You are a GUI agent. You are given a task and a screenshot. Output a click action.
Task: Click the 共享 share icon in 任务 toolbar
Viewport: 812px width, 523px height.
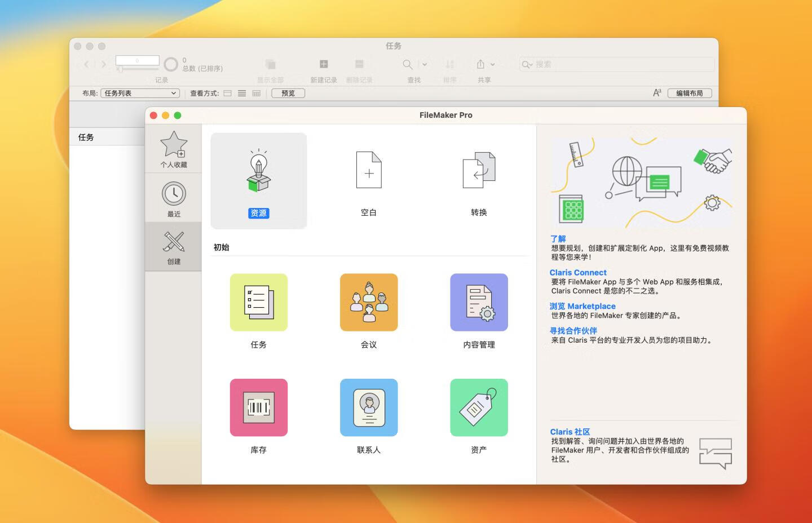pyautogui.click(x=480, y=64)
